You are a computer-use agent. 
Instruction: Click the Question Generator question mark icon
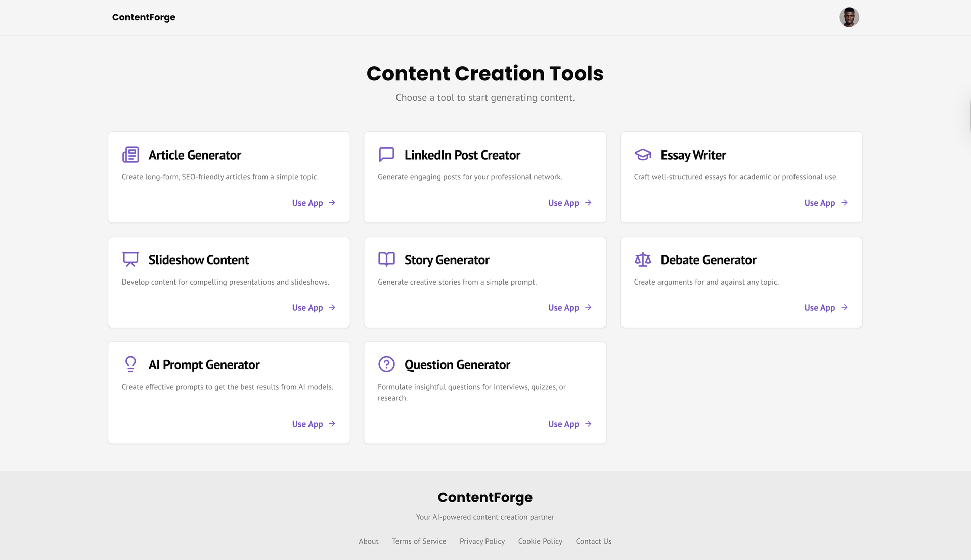(386, 364)
